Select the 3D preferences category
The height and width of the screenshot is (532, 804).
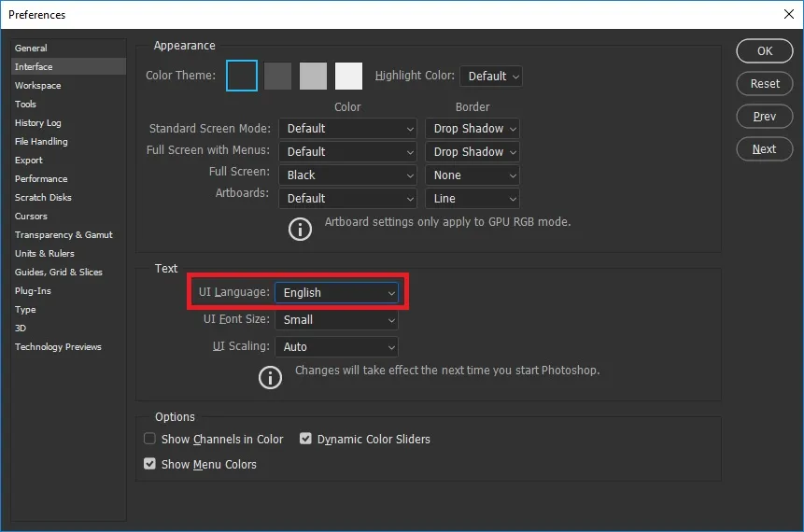[68, 328]
